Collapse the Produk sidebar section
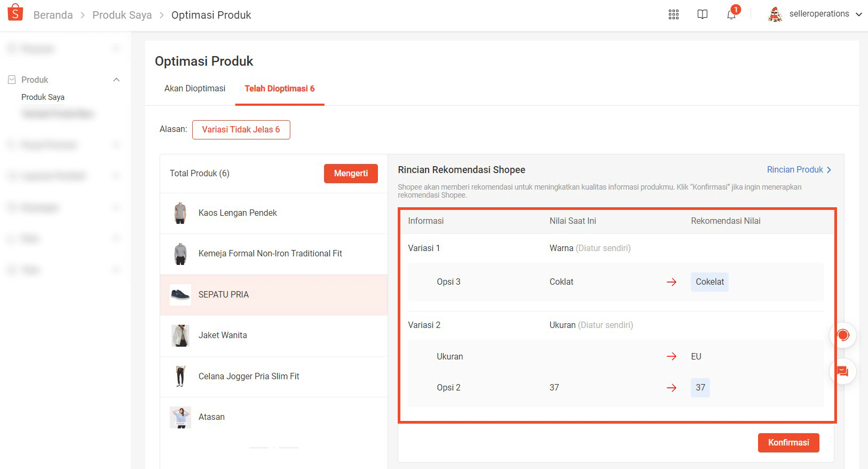This screenshot has height=469, width=868. tap(116, 80)
